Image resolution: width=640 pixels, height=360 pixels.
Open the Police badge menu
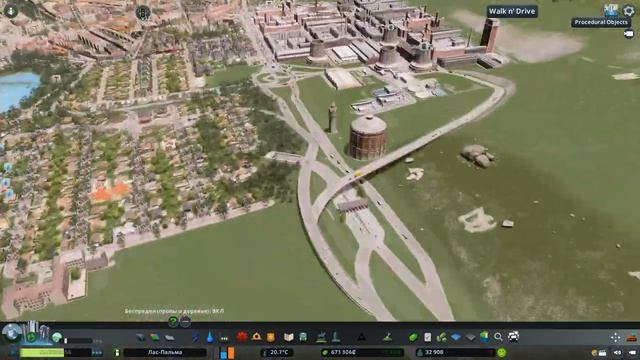point(271,337)
